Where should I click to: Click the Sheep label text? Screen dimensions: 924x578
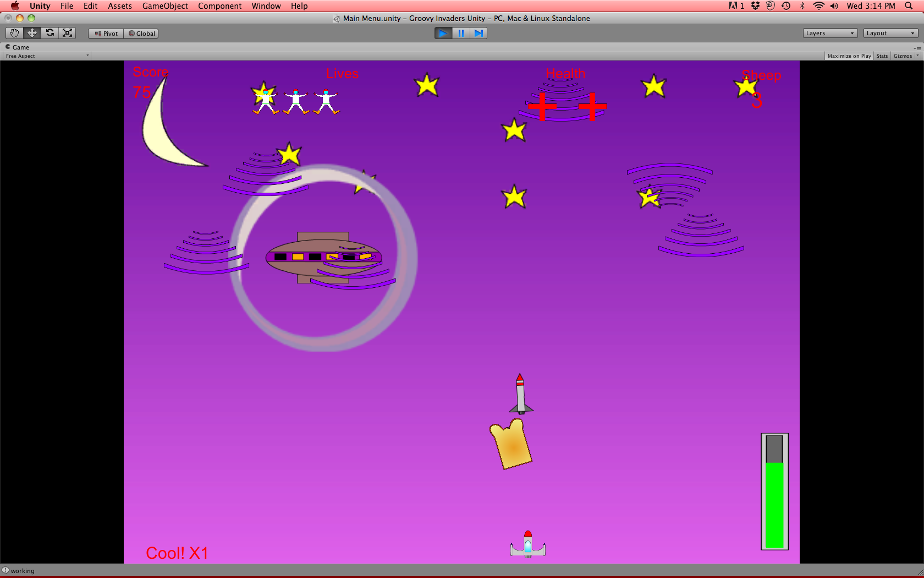click(x=761, y=75)
